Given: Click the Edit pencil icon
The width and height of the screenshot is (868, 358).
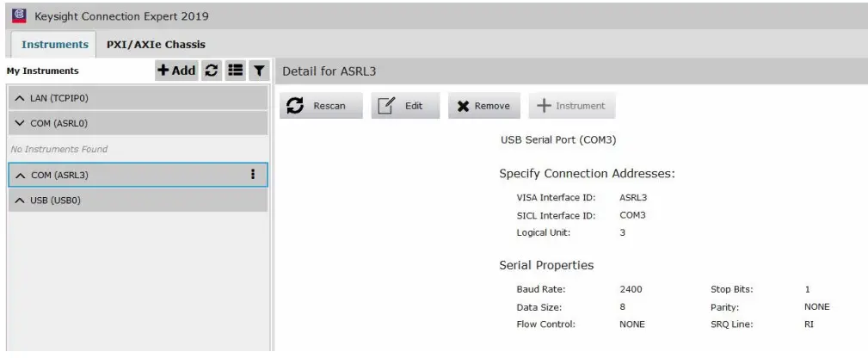Looking at the screenshot, I should click(x=386, y=106).
